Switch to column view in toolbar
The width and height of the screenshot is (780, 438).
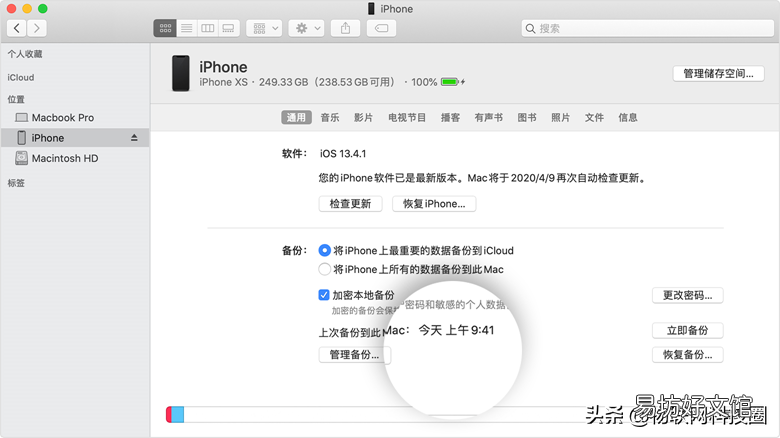207,28
